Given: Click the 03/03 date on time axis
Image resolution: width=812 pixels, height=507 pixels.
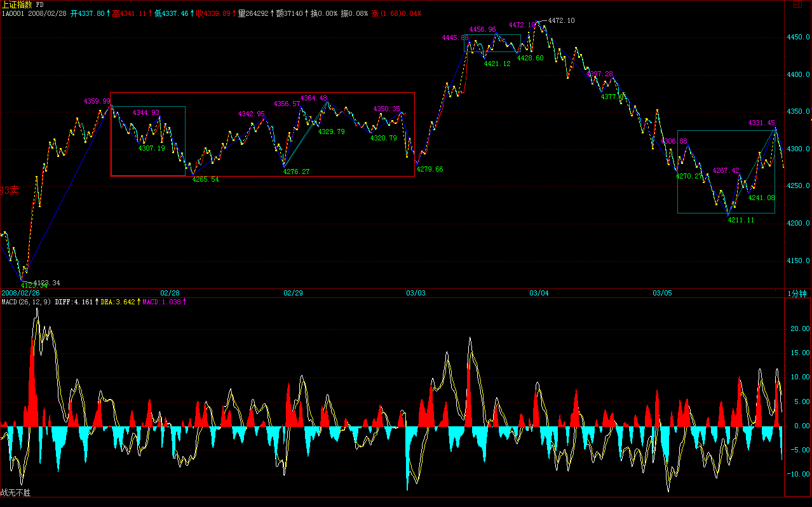Looking at the screenshot, I should 416,293.
